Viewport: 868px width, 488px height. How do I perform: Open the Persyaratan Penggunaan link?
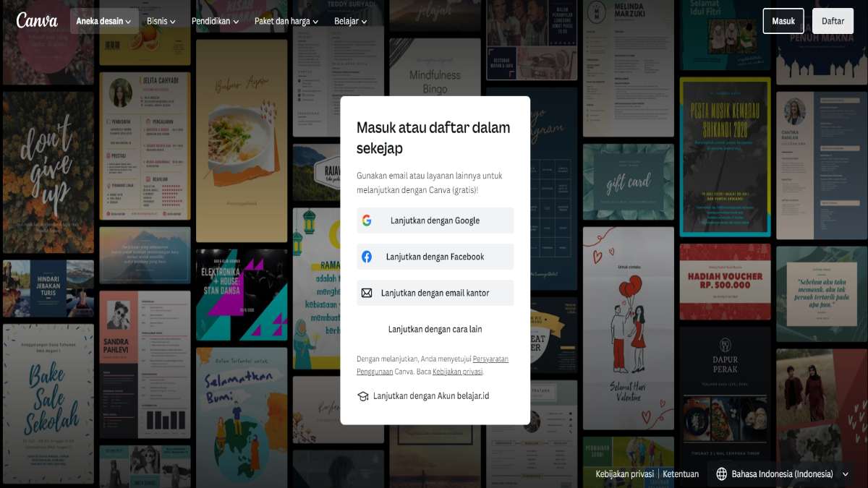pos(433,365)
